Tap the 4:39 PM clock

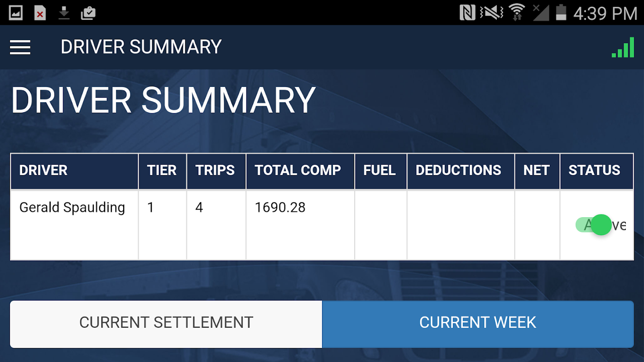pyautogui.click(x=605, y=14)
